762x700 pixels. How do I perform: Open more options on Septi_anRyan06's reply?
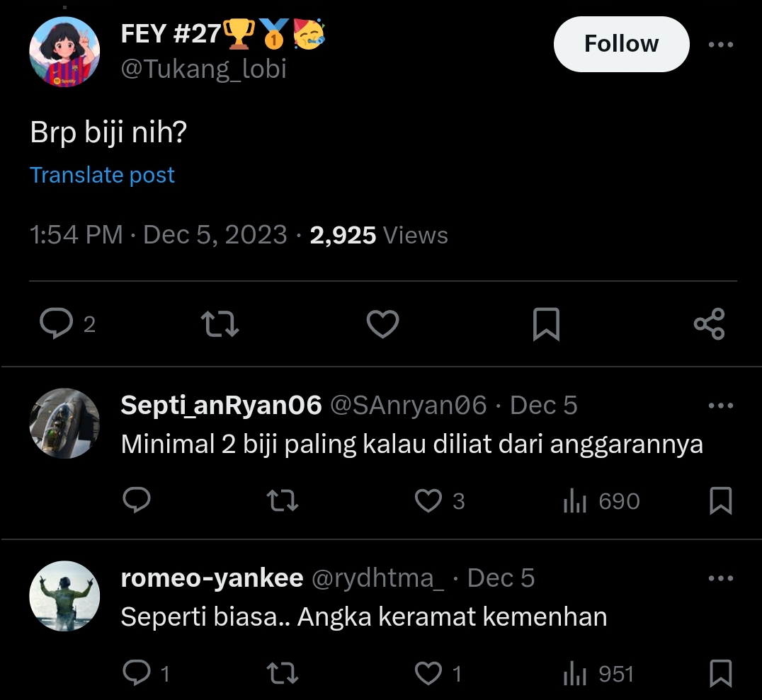click(721, 406)
